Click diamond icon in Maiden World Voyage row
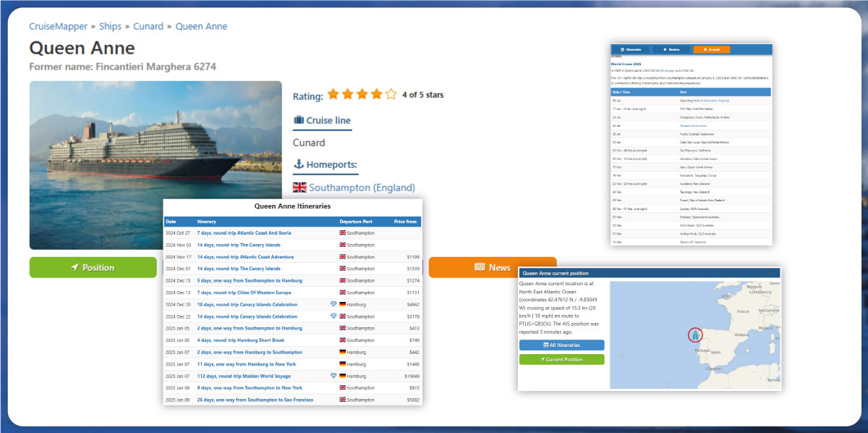Viewport: 868px width, 433px height. 333,376
